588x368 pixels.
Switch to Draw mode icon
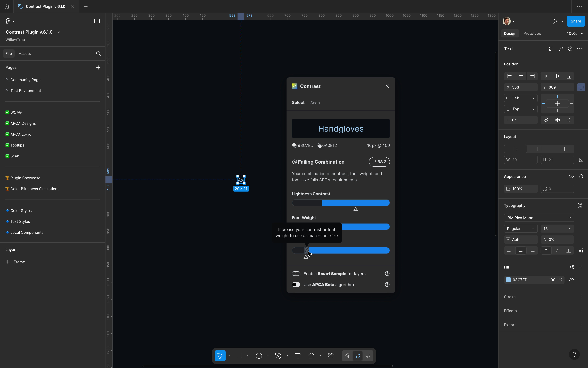point(347,356)
